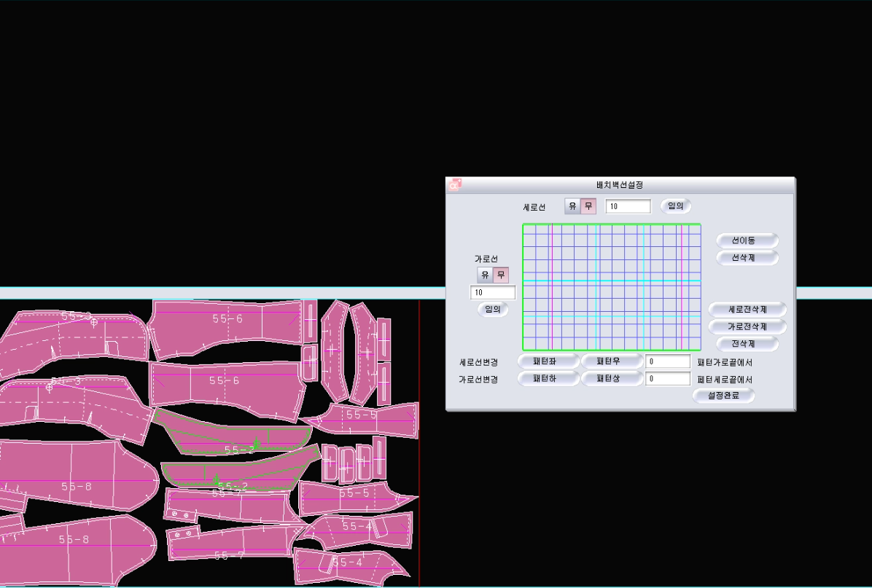The image size is (872, 588).
Task: Click the 패턴가로끝에서 offset input field
Action: 667,361
